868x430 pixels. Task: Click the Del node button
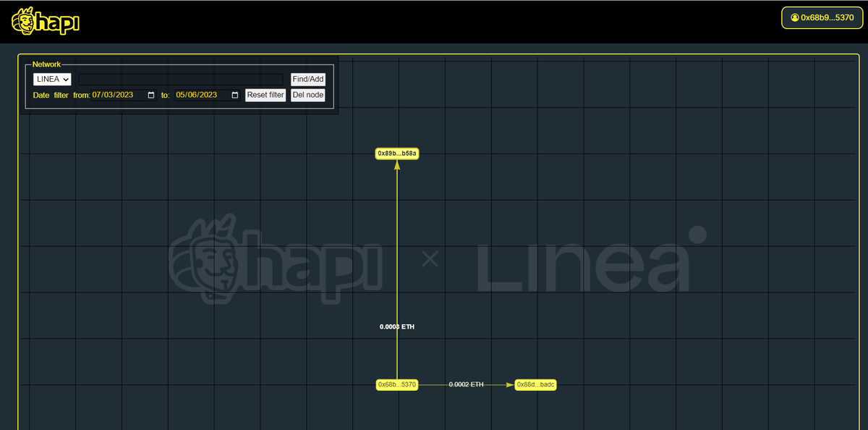308,95
